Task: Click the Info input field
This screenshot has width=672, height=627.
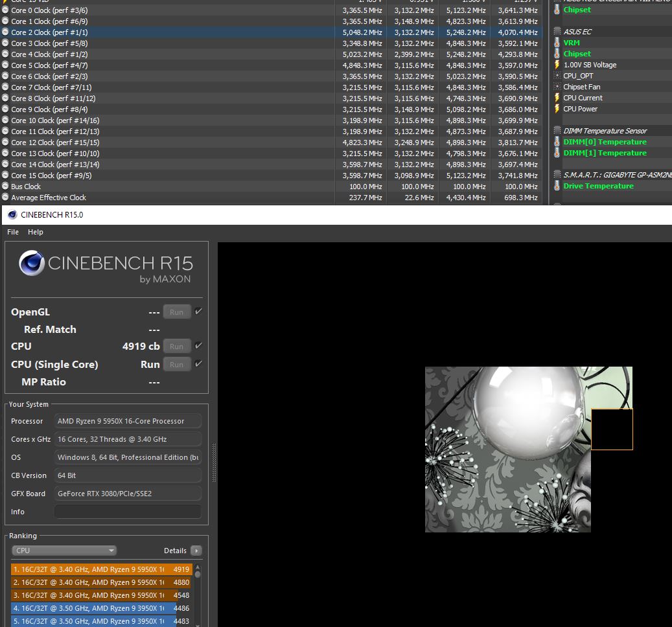Action: click(128, 512)
